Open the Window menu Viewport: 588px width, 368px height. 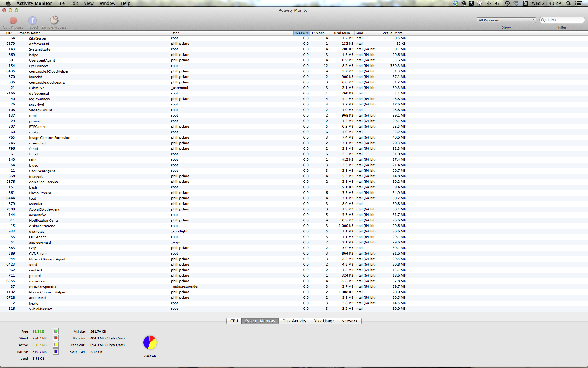[107, 3]
